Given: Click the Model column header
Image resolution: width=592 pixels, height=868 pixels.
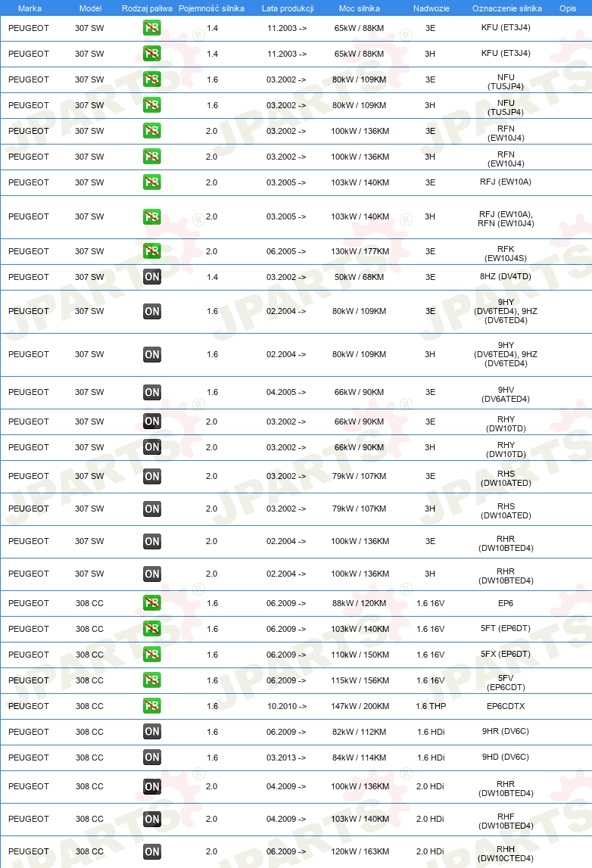Looking at the screenshot, I should click(x=90, y=8).
